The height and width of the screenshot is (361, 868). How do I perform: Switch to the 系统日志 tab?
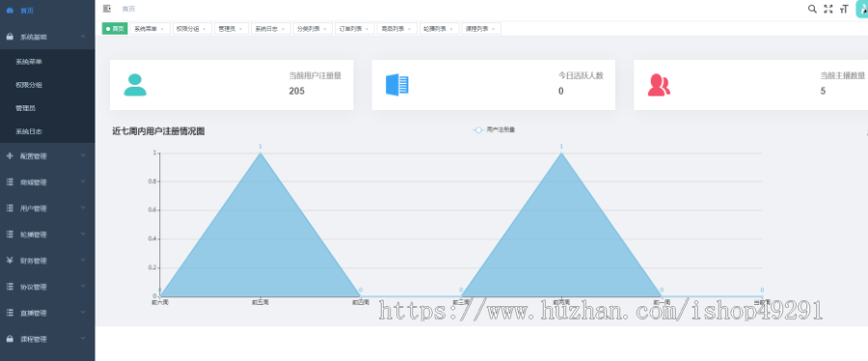[271, 29]
